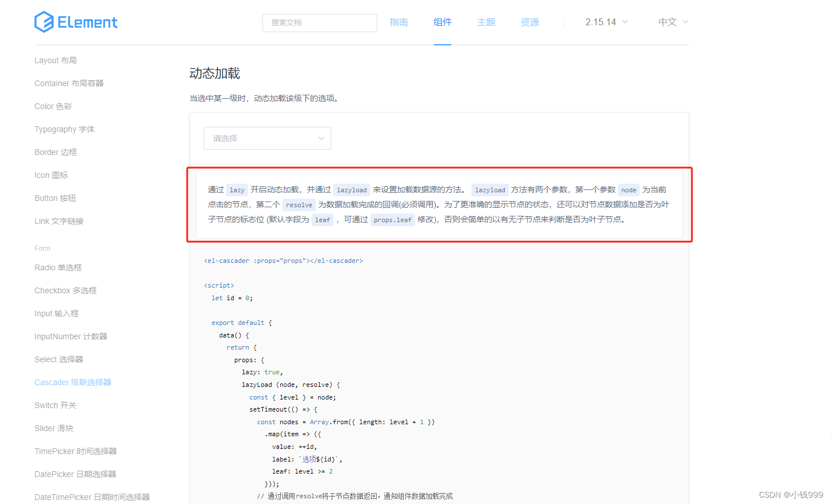The width and height of the screenshot is (832, 504).
Task: Go to InputNumber 计数器 page
Action: (x=71, y=336)
